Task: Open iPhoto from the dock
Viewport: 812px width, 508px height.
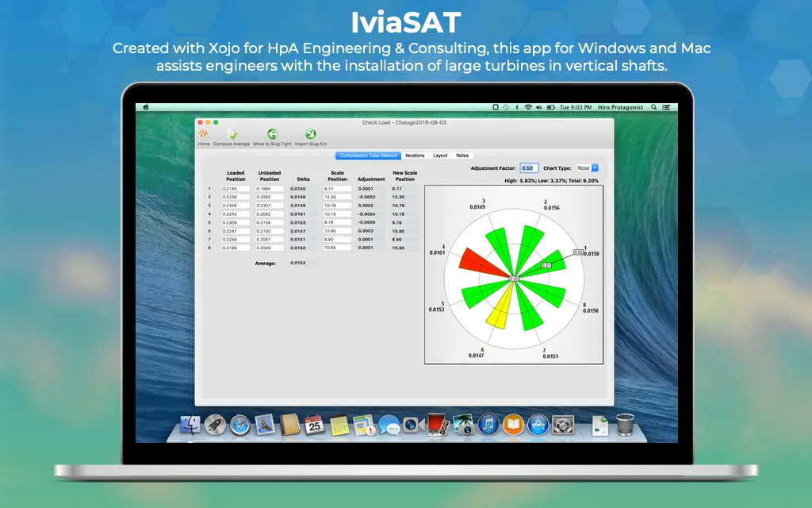Action: [463, 425]
